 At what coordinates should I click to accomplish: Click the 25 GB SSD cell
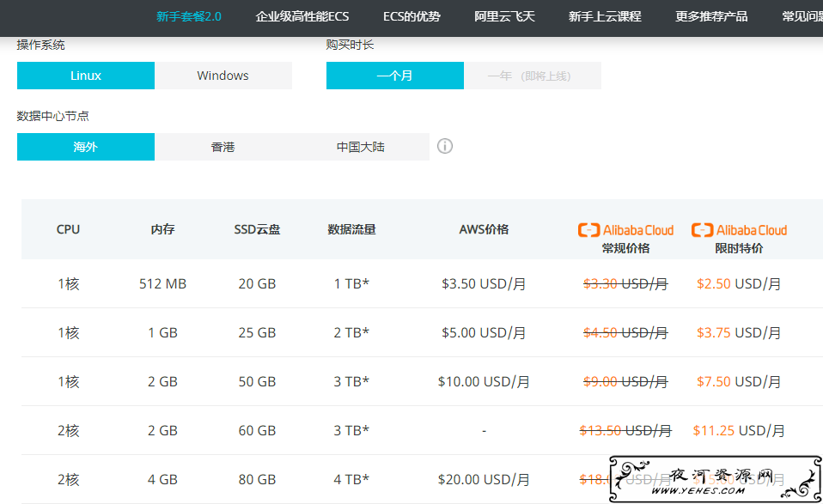click(257, 332)
